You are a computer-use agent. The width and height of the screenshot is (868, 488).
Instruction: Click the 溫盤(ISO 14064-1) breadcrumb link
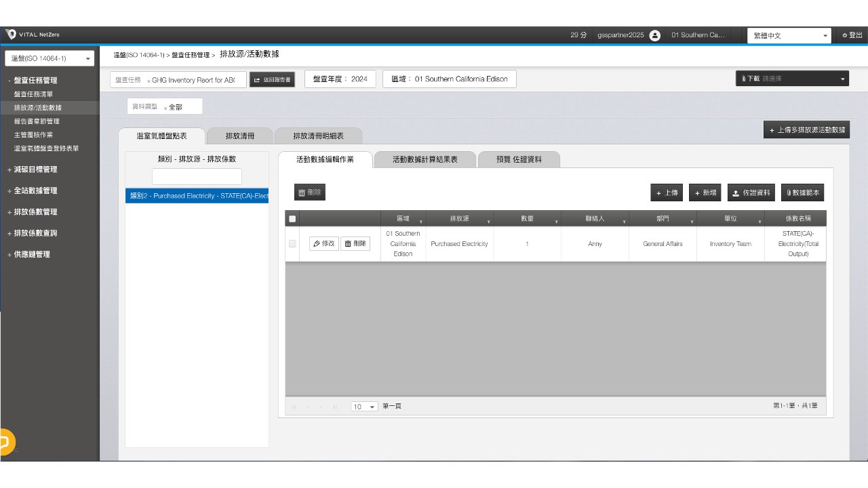pyautogui.click(x=139, y=55)
